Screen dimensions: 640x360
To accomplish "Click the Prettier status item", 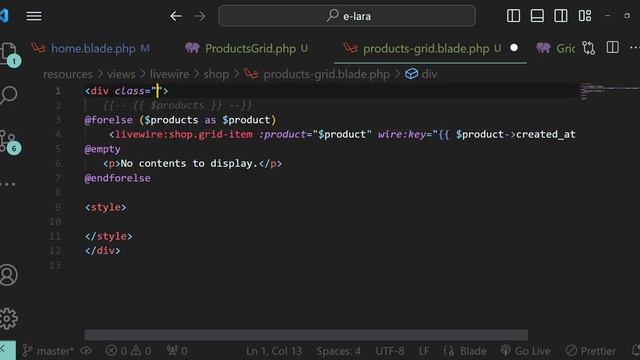I will tap(591, 351).
